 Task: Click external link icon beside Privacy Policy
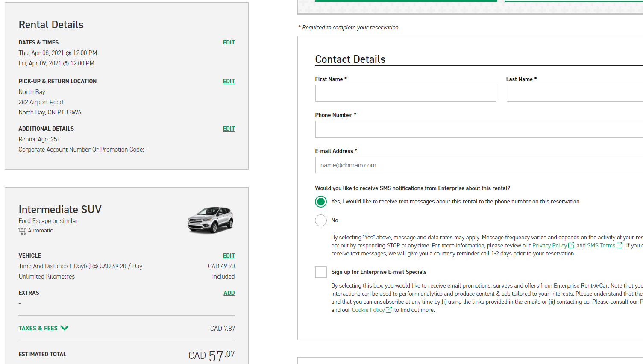tap(571, 245)
